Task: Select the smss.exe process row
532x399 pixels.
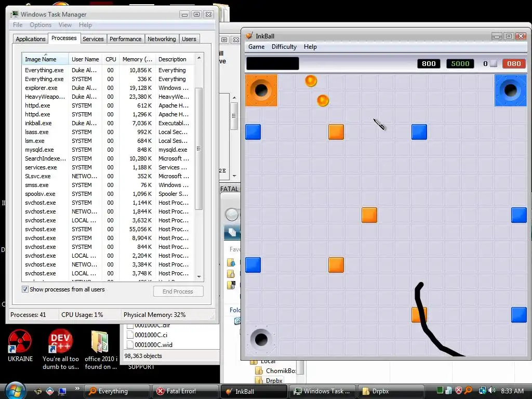Action: [x=108, y=185]
